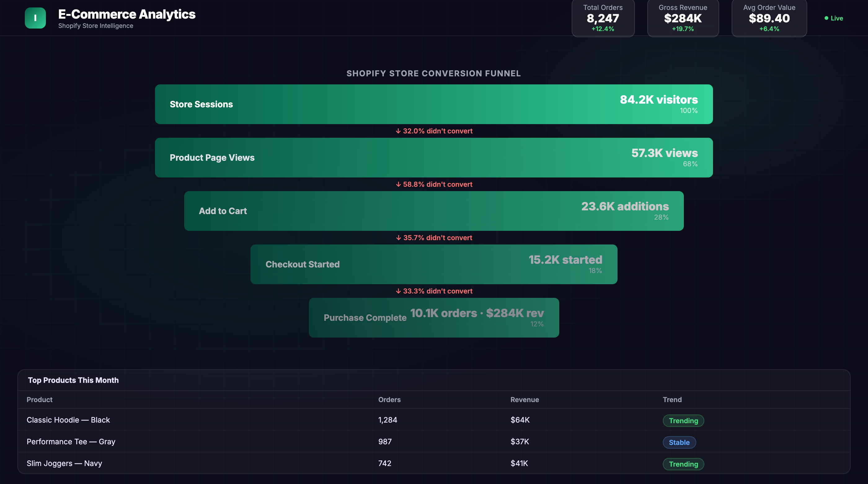
Task: Click the Top Products This Month heading
Action: [73, 380]
